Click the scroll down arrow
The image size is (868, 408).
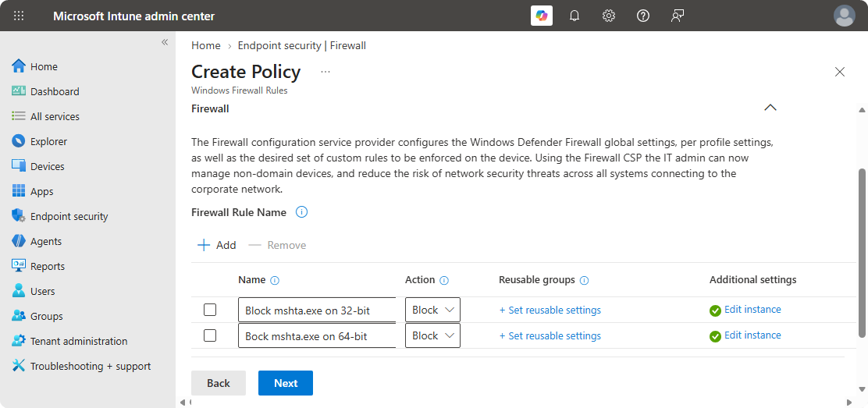click(x=862, y=389)
